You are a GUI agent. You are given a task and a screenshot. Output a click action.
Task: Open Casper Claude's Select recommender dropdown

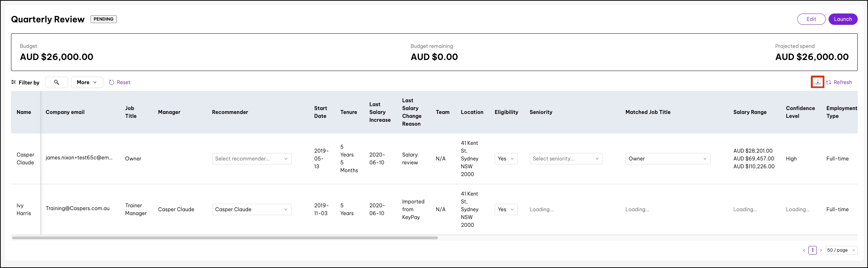coord(252,159)
